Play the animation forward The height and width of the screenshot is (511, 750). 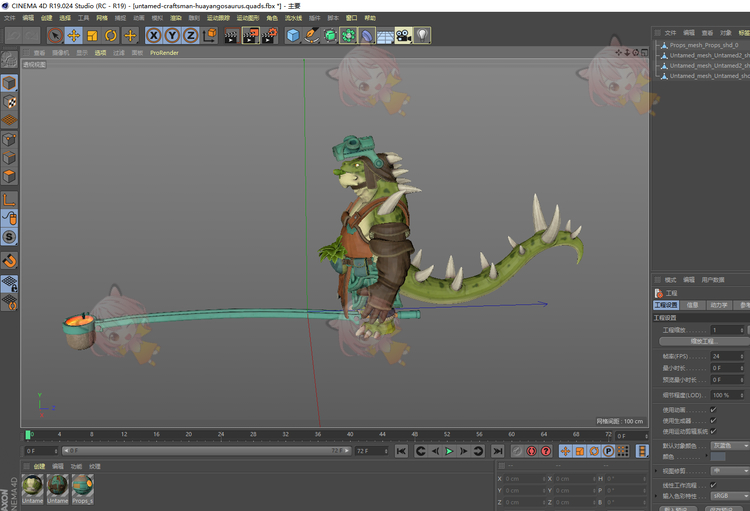(449, 451)
